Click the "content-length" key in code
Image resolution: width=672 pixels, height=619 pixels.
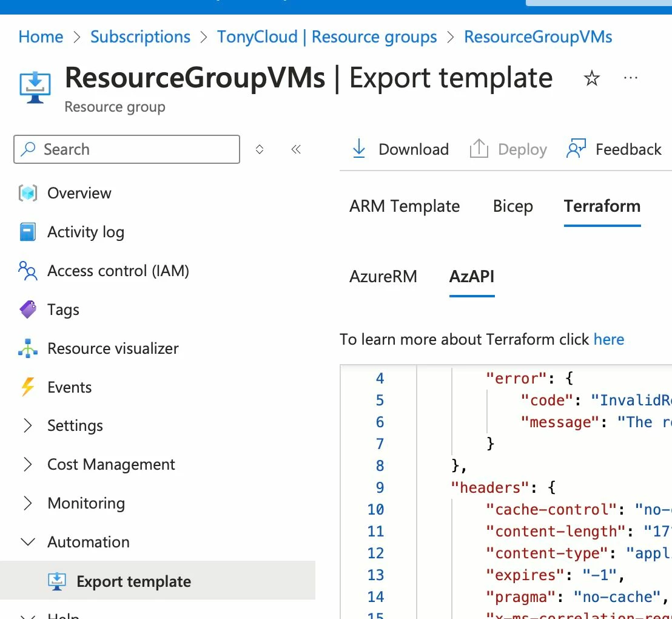coord(556,532)
